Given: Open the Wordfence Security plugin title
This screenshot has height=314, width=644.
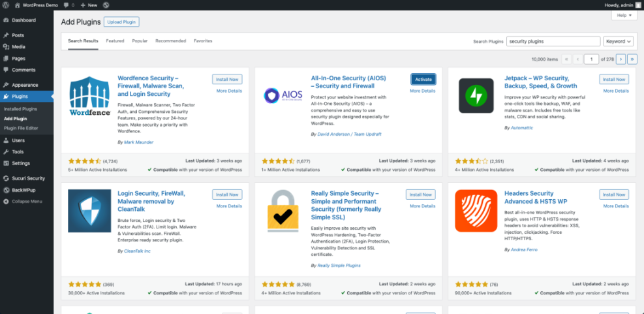Looking at the screenshot, I should 151,86.
